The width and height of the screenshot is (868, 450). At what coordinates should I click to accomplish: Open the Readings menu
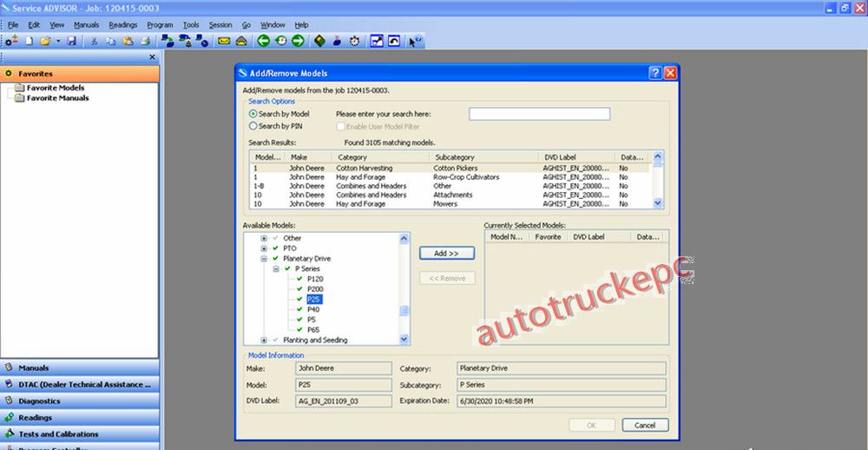(123, 25)
